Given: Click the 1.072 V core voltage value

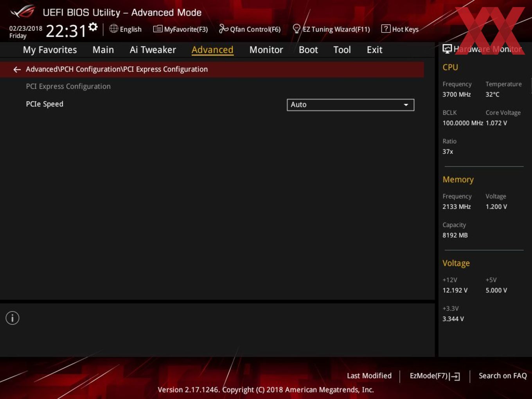Looking at the screenshot, I should 496,123.
